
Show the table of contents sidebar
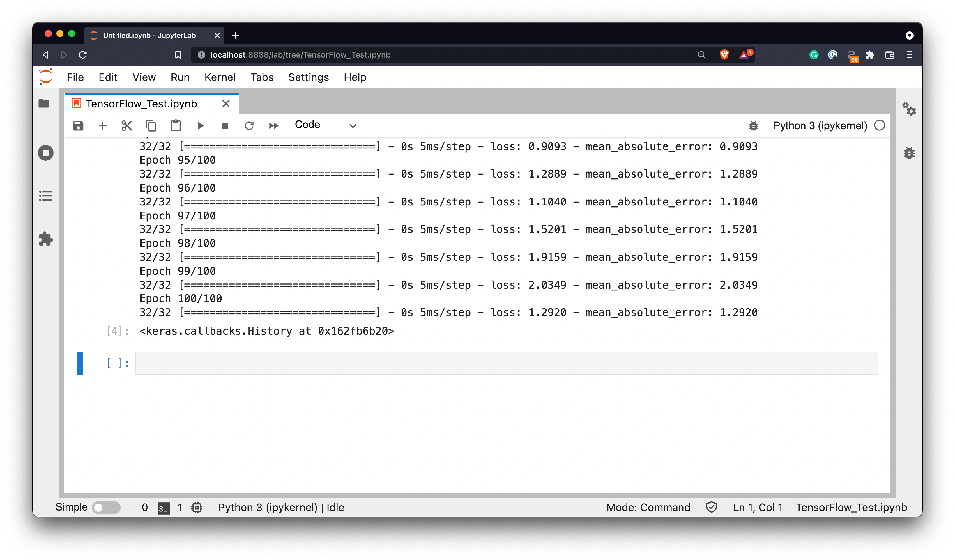tap(45, 196)
